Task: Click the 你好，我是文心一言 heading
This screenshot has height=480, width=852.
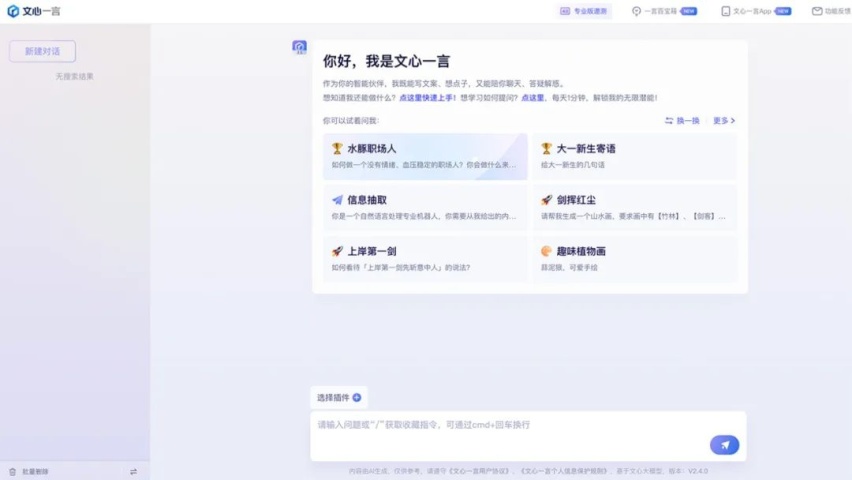Action: (x=386, y=61)
